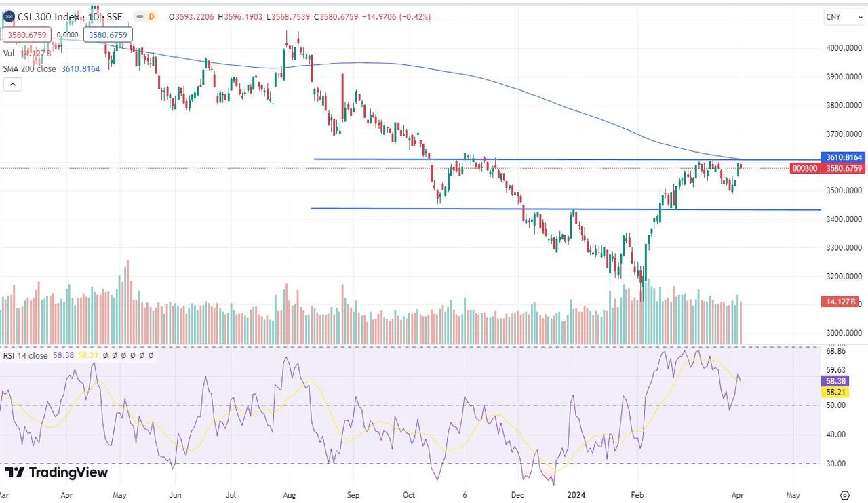Click the delayed data 'D' badge
The image size is (868, 503).
(x=151, y=16)
